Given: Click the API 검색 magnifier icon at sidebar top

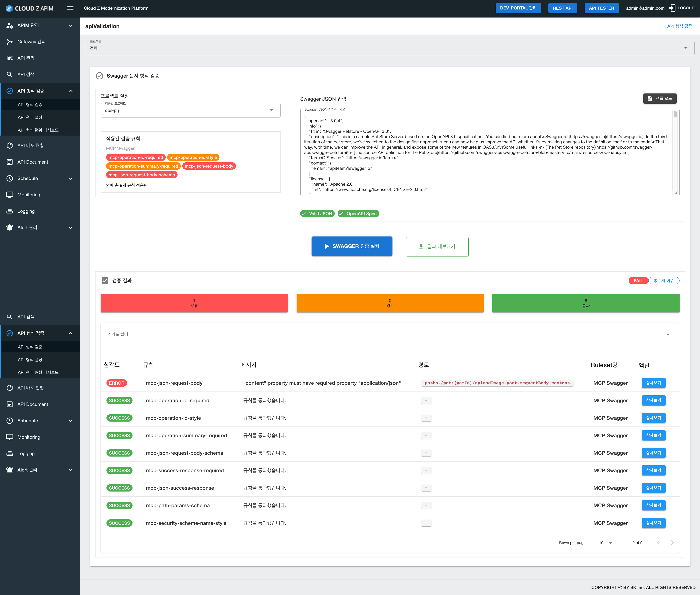Looking at the screenshot, I should tap(9, 74).
